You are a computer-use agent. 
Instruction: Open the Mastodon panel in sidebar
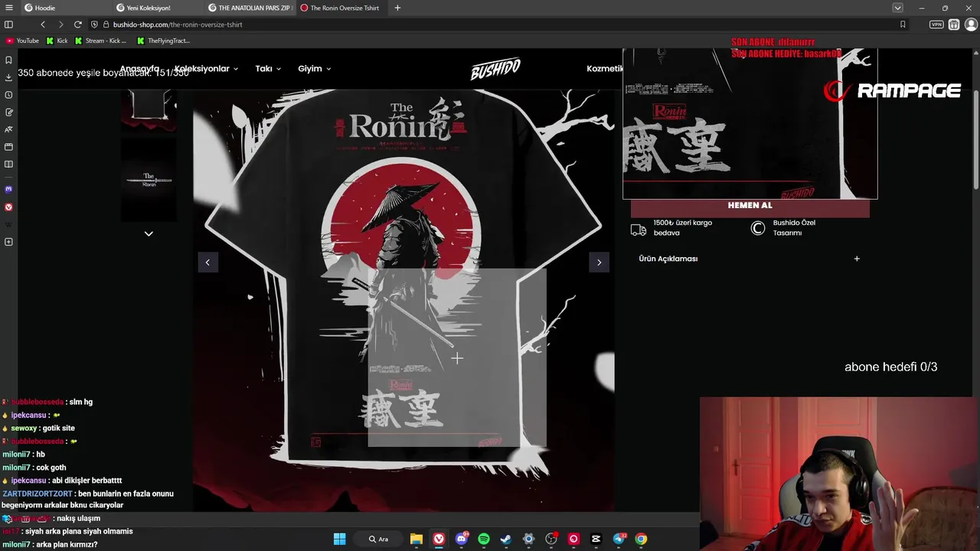(8, 189)
